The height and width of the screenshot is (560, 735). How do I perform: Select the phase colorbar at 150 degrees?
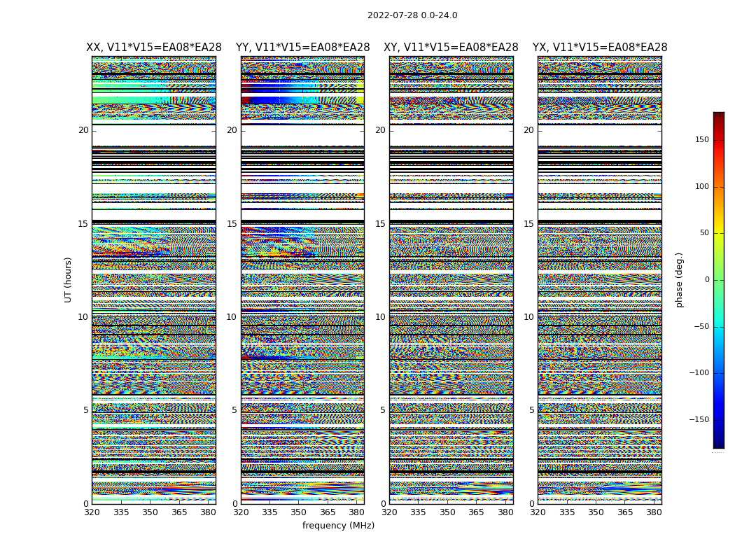(719, 139)
